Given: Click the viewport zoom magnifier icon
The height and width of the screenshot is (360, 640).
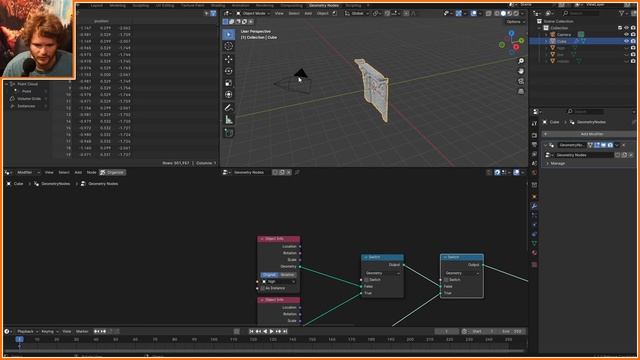Looking at the screenshot, I should 521,61.
